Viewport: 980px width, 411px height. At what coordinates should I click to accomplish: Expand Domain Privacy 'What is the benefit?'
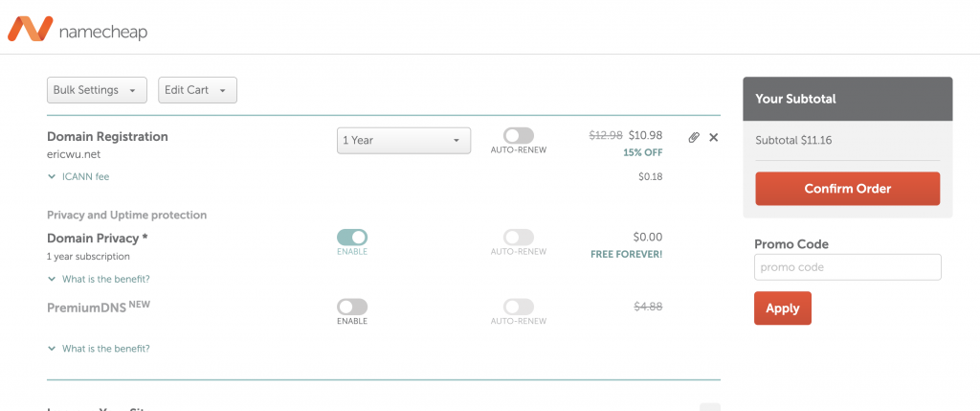99,279
